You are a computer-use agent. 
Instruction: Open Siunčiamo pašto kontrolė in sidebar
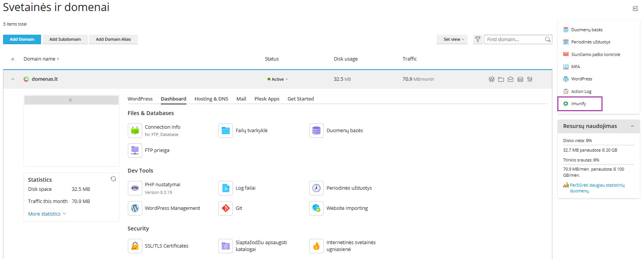tap(596, 54)
